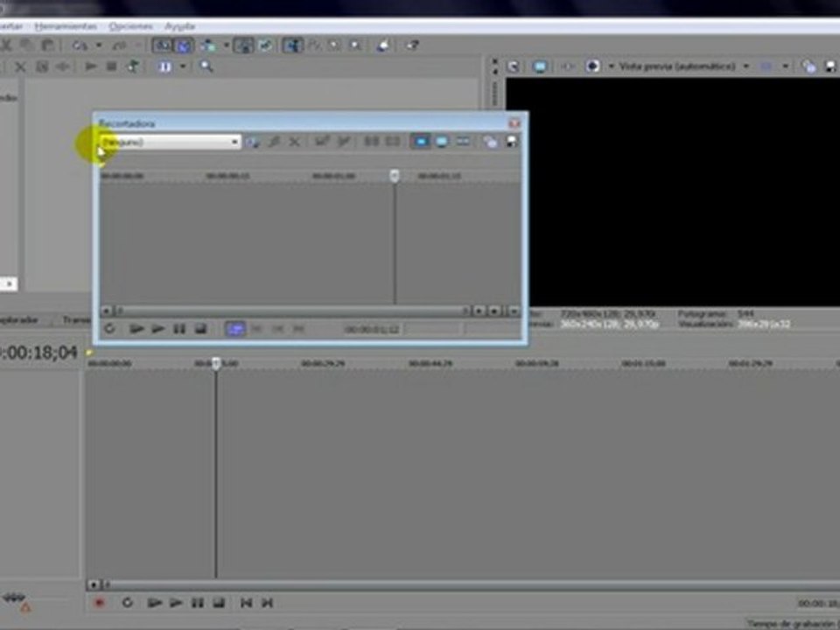Toggle loop playback in main transport bar
Viewport: 840px width, 630px height.
click(x=128, y=603)
